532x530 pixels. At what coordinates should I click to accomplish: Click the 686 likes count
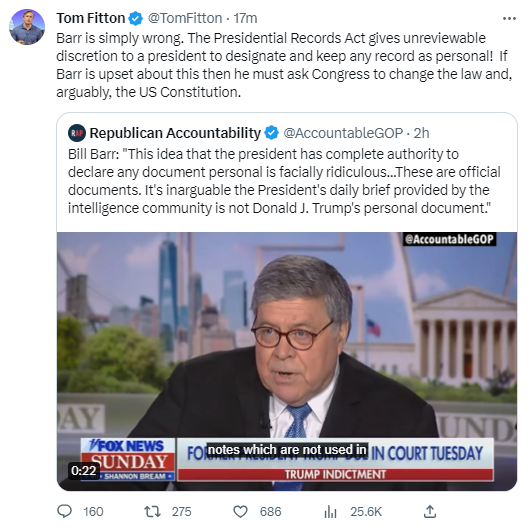[270, 512]
